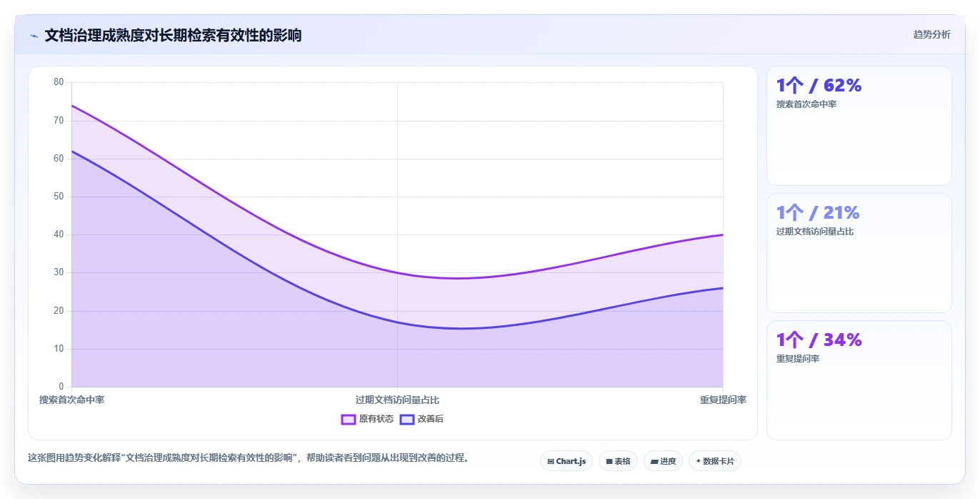
Task: Click the 改善后 indigo legend swatch
Action: 407,419
